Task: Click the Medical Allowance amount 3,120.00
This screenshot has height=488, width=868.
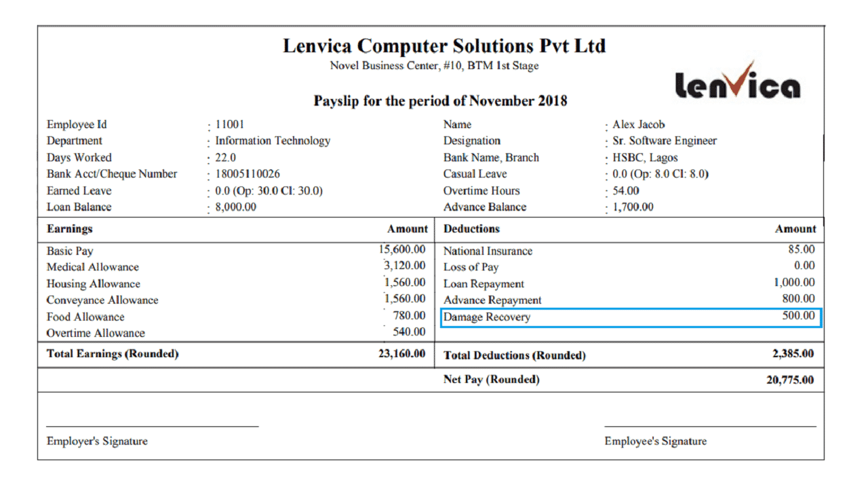Action: coord(405,266)
